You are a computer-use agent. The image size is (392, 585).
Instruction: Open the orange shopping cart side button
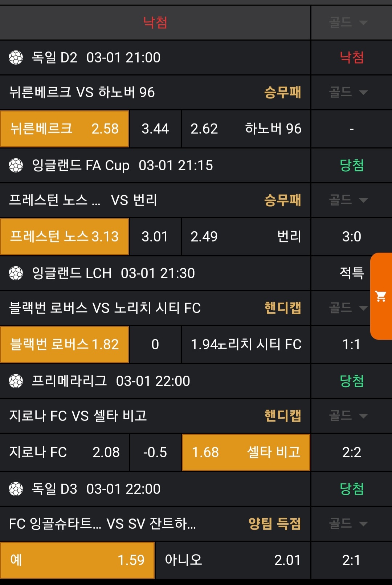point(381,296)
